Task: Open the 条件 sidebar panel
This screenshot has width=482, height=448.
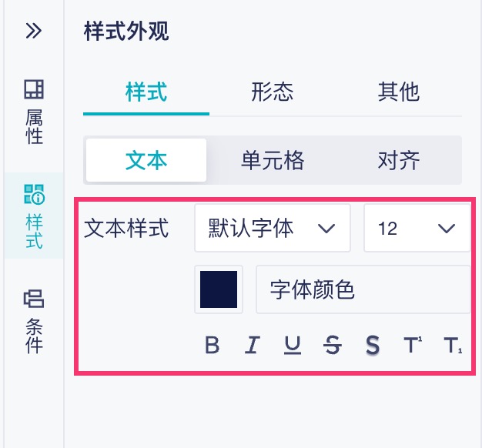Action: pyautogui.click(x=34, y=322)
